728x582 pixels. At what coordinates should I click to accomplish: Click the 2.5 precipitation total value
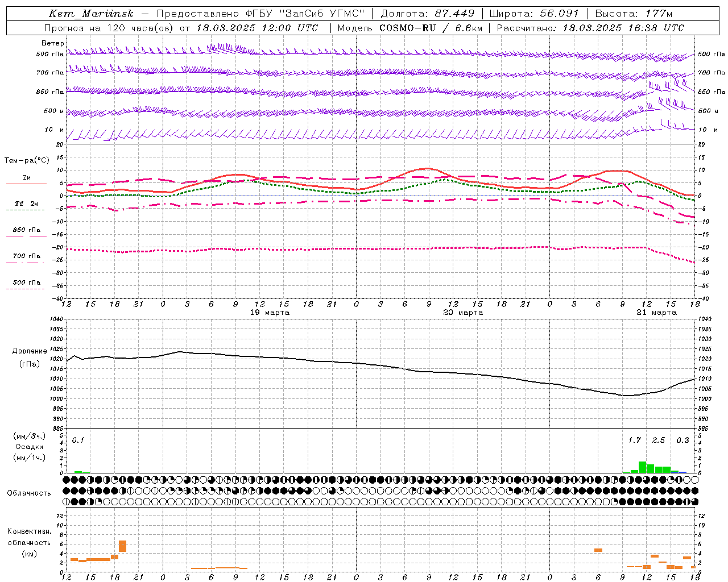(659, 440)
